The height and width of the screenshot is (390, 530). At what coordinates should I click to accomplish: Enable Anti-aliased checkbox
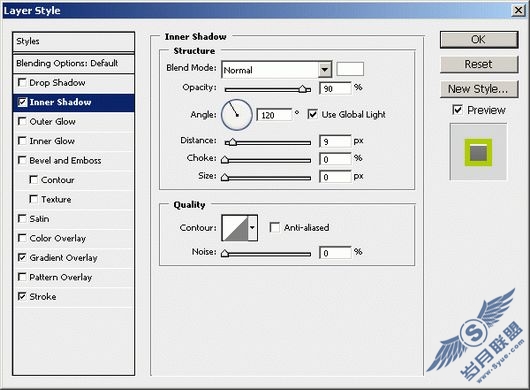tap(275, 227)
